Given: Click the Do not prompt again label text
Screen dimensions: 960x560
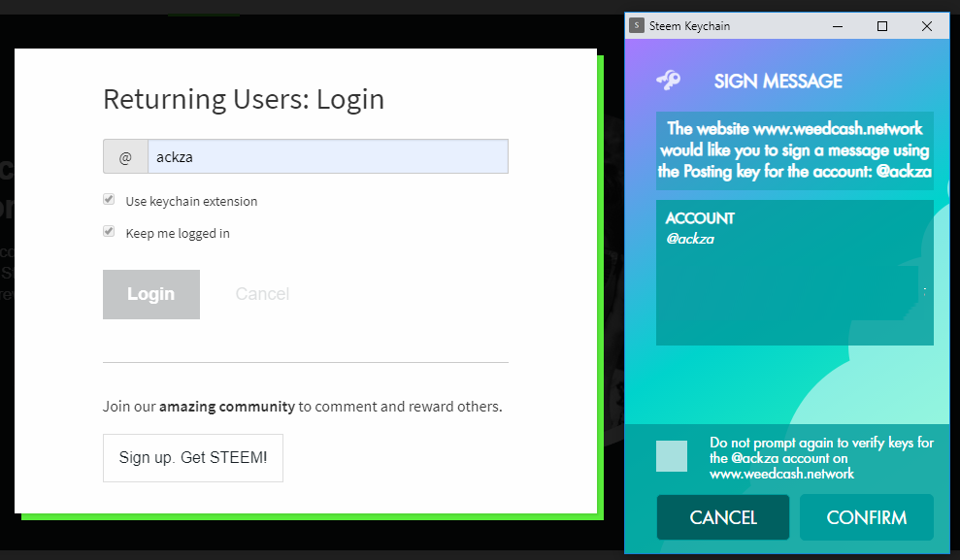Looking at the screenshot, I should (x=821, y=458).
